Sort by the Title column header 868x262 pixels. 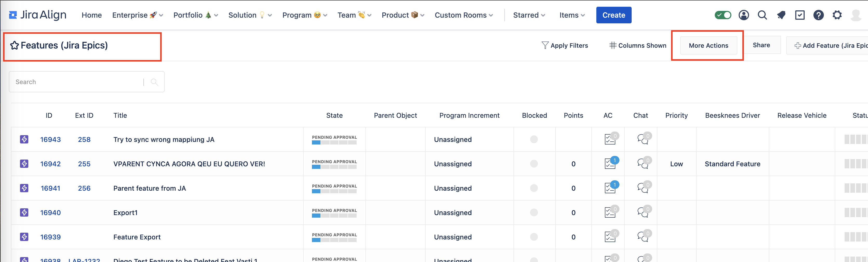(x=120, y=115)
